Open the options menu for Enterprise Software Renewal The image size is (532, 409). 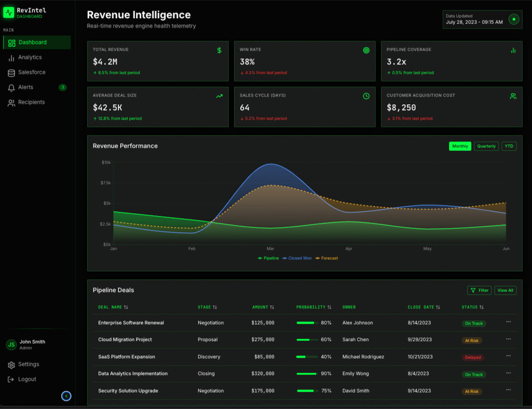point(508,322)
